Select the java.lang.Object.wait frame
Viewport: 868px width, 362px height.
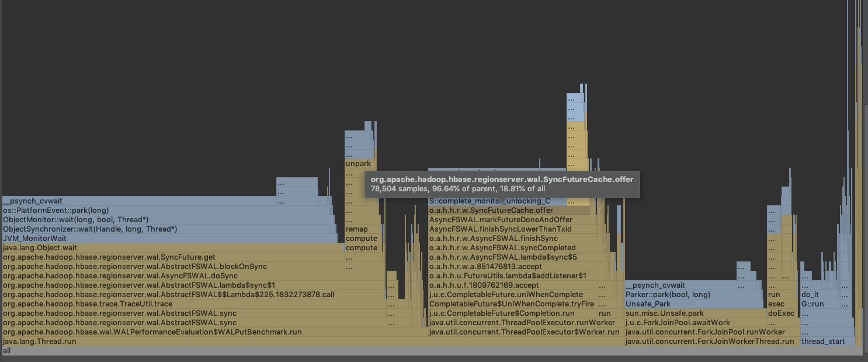[173, 247]
